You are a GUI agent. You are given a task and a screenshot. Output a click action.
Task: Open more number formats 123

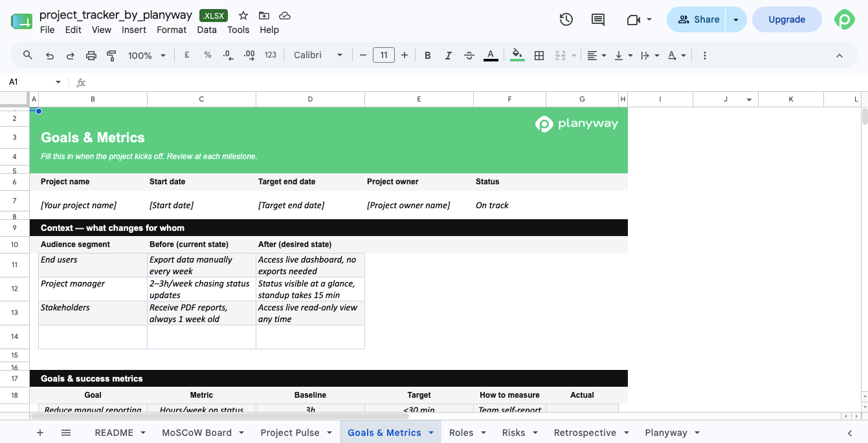(271, 56)
